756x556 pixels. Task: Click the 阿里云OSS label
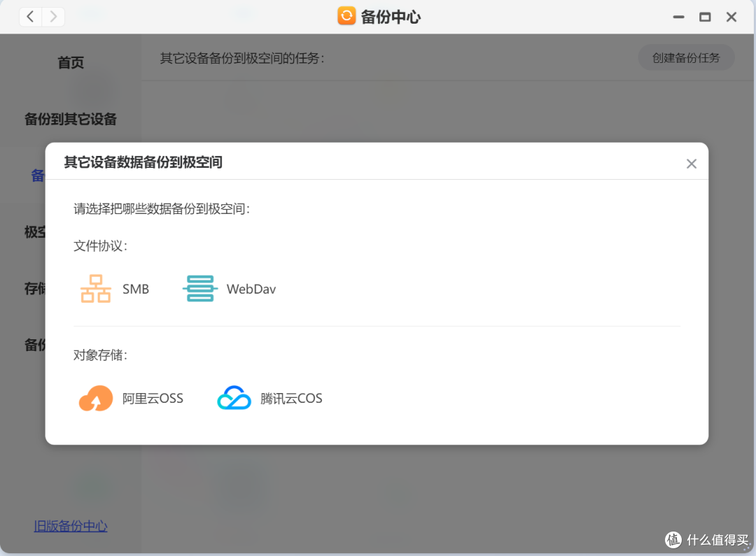pos(153,399)
